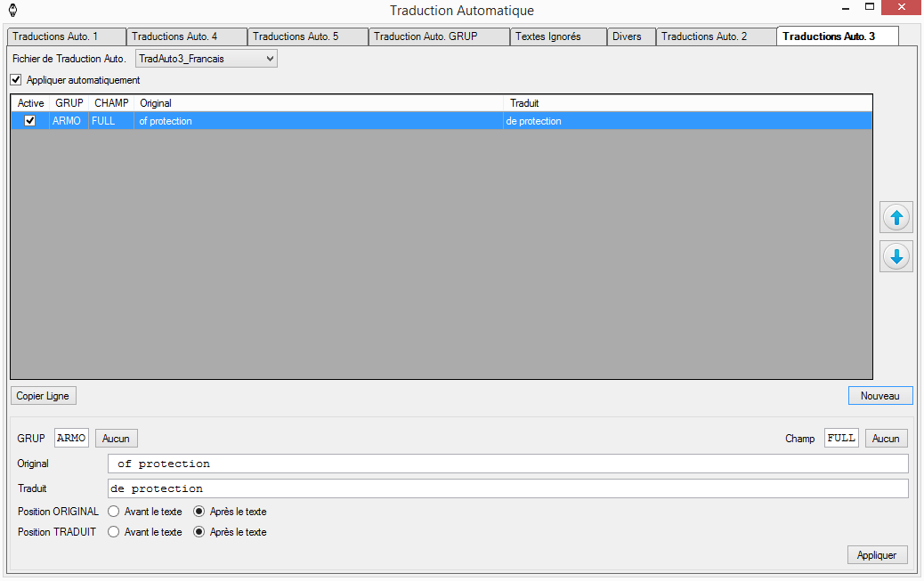
Task: Click the Copier Ligne button
Action: 44,396
